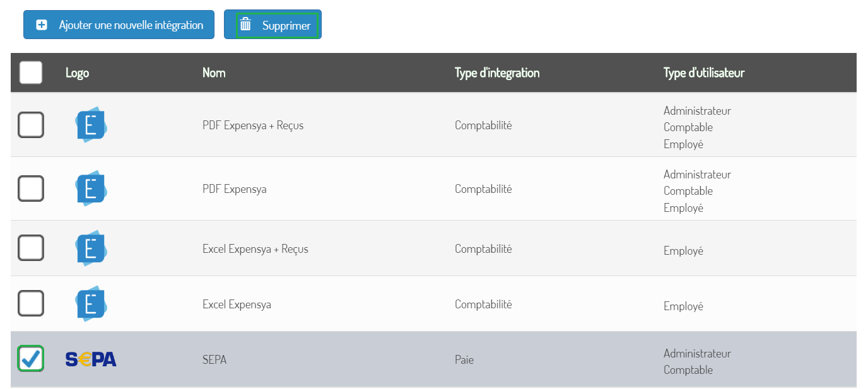This screenshot has width=868, height=389.
Task: Check the PDF Expensya row checkbox
Action: 31,189
